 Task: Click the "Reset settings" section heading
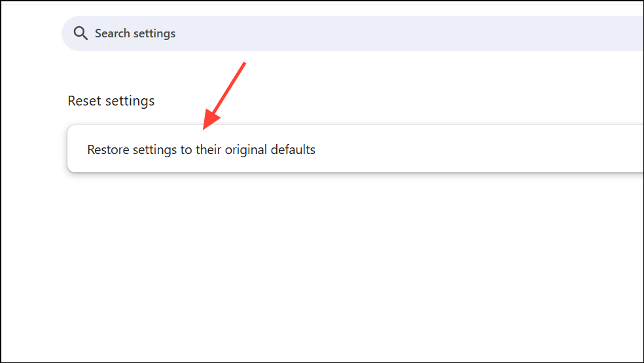coord(111,101)
